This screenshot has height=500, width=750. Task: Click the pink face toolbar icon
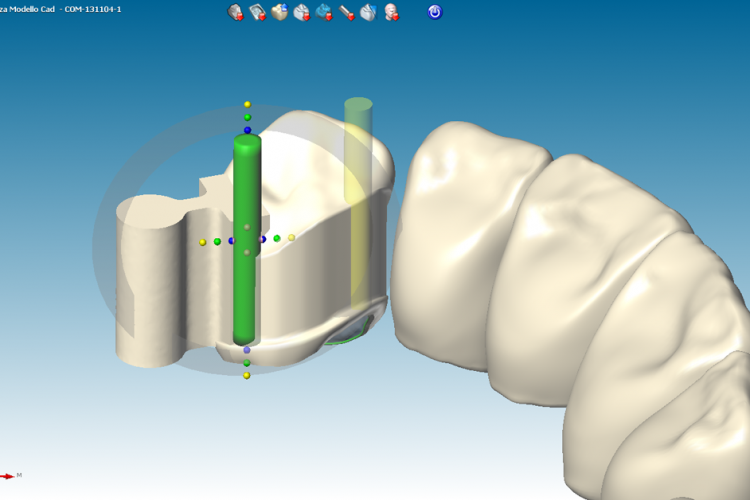391,12
